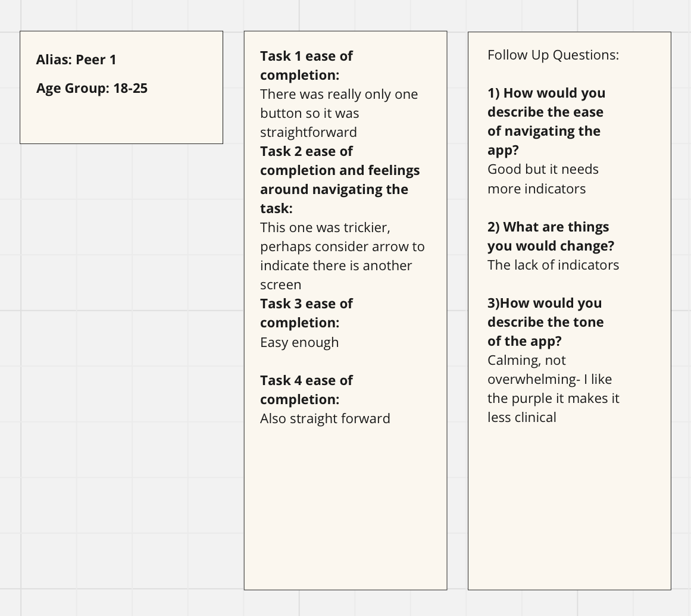This screenshot has height=616, width=691.
Task: Click the 'This one was trickier' response text
Action: 342,256
